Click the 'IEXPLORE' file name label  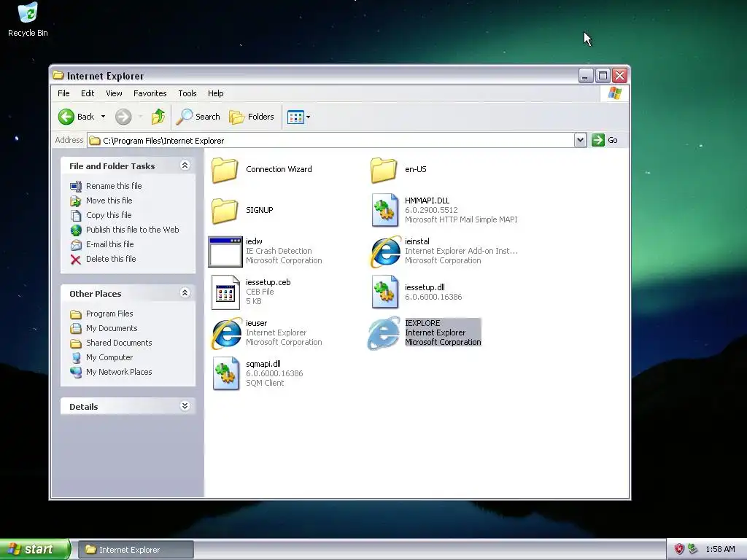(422, 323)
